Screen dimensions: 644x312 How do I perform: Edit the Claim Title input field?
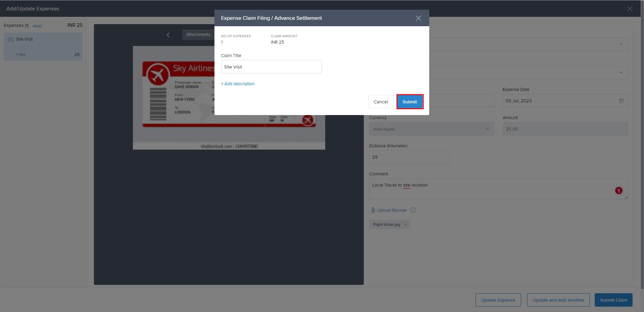tap(271, 67)
